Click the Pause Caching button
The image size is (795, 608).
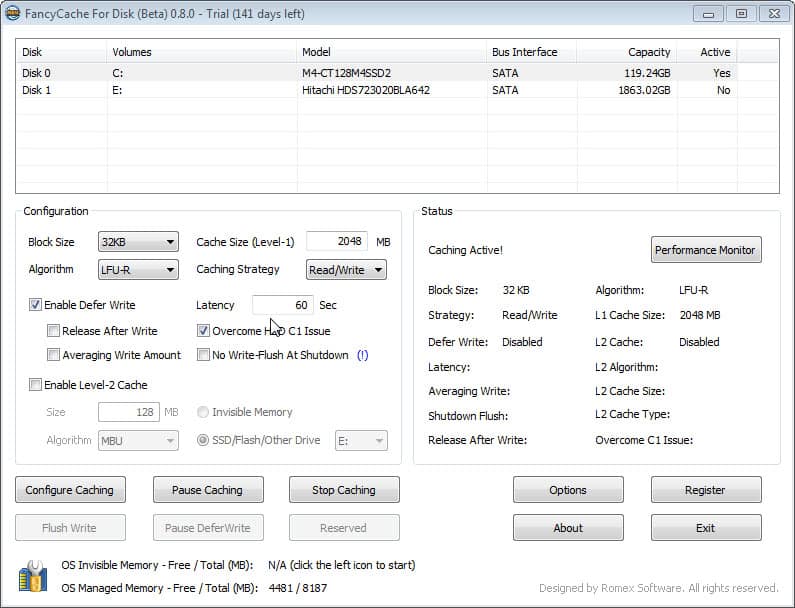tap(208, 490)
